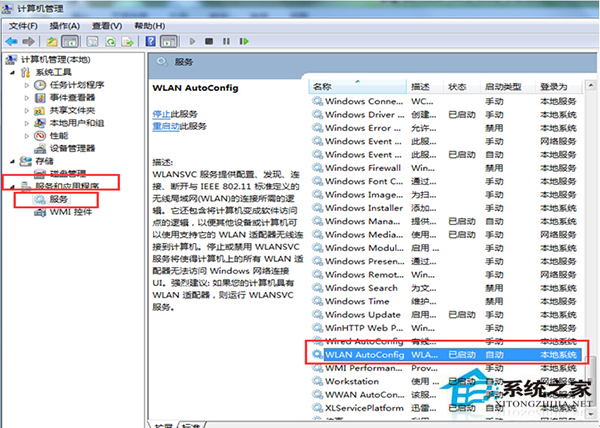This screenshot has height=428, width=600.
Task: Select the Workstation service row
Action: (446, 381)
